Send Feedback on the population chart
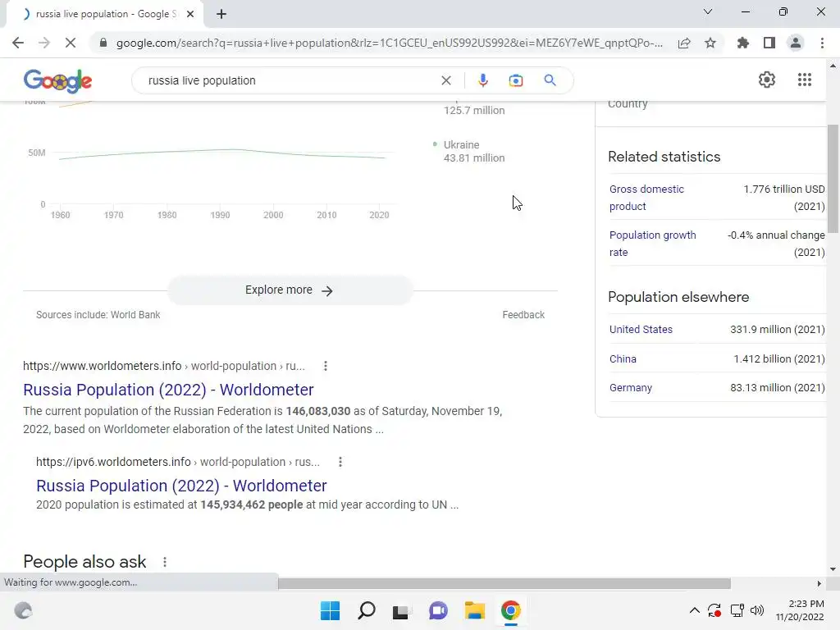Screen dimensions: 840x630 tap(523, 315)
